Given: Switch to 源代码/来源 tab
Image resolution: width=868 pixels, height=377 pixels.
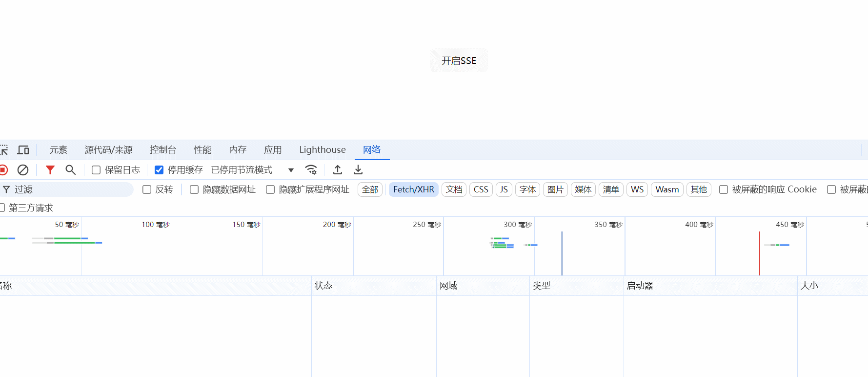Looking at the screenshot, I should tap(109, 150).
